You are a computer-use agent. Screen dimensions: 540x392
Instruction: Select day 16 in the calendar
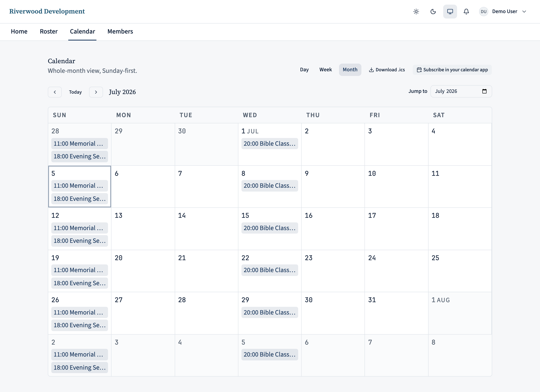tap(333, 229)
